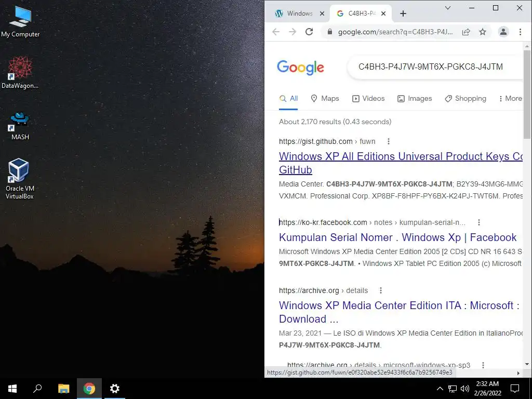Switch to Shopping search results
This screenshot has width=532, height=399.
[465, 98]
